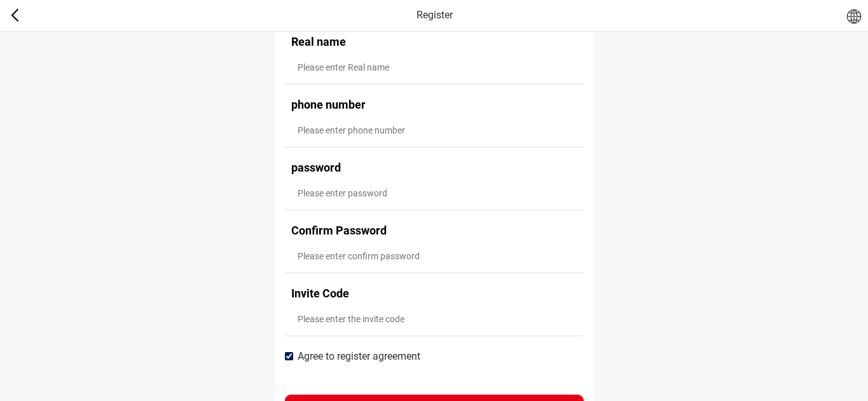The image size is (868, 401).
Task: Click the 'Confirm Password' field label
Action: (339, 231)
